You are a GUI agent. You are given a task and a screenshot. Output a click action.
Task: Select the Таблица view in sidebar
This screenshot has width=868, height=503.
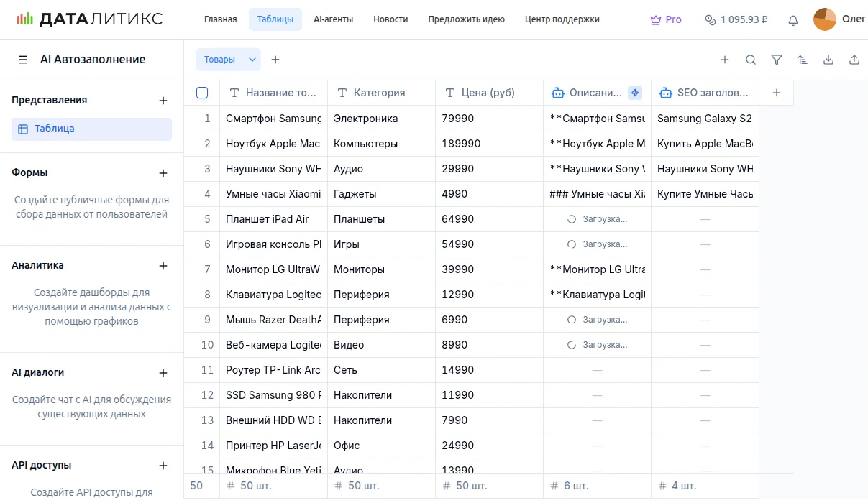[91, 129]
